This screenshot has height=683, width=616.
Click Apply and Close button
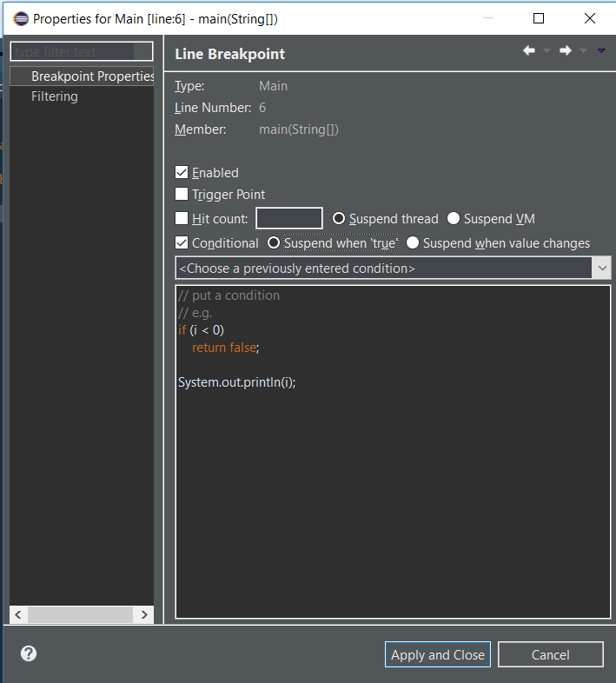(438, 654)
